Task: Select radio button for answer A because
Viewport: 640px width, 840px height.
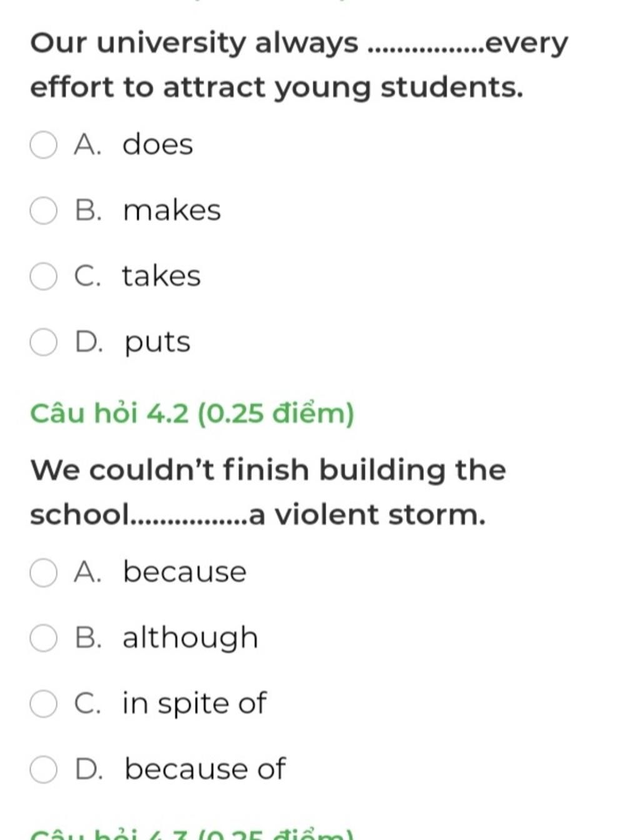Action: pyautogui.click(x=43, y=573)
